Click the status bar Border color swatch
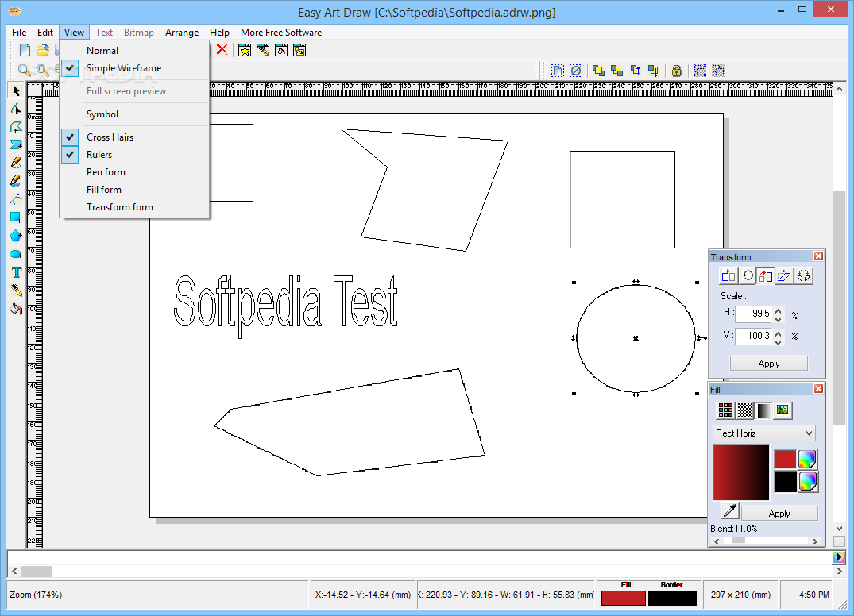This screenshot has height=616, width=854. tap(673, 598)
